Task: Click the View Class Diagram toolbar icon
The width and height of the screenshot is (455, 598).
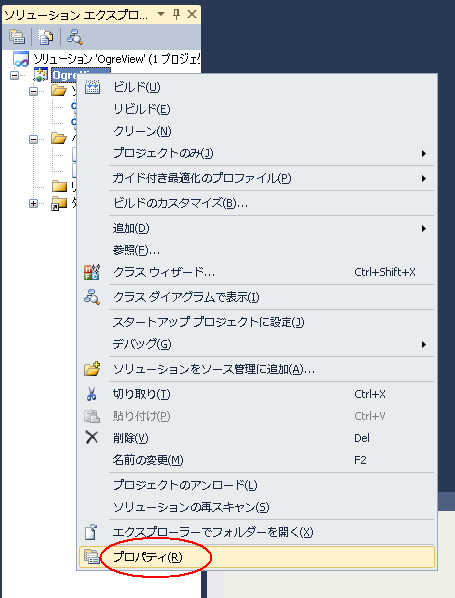Action: [74, 37]
